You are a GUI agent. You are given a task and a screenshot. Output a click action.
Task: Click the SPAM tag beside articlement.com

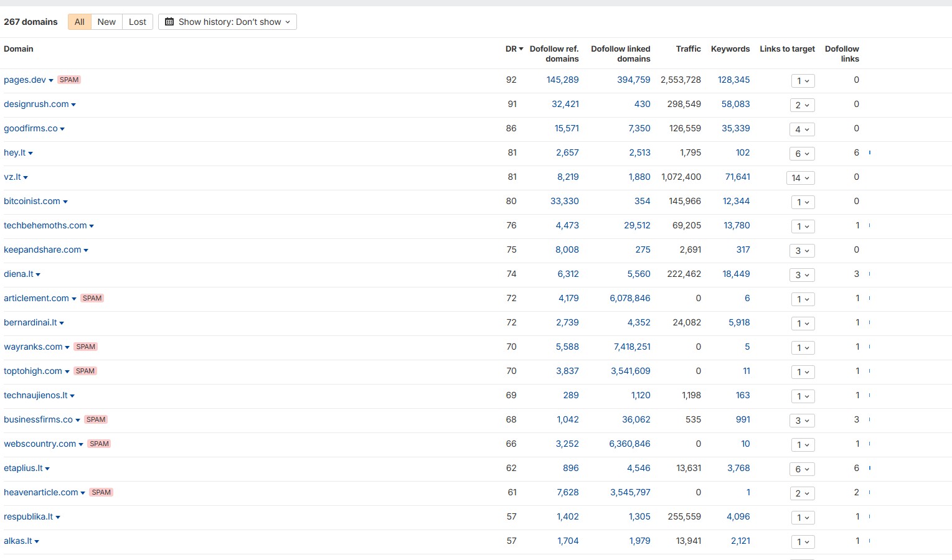[92, 298]
